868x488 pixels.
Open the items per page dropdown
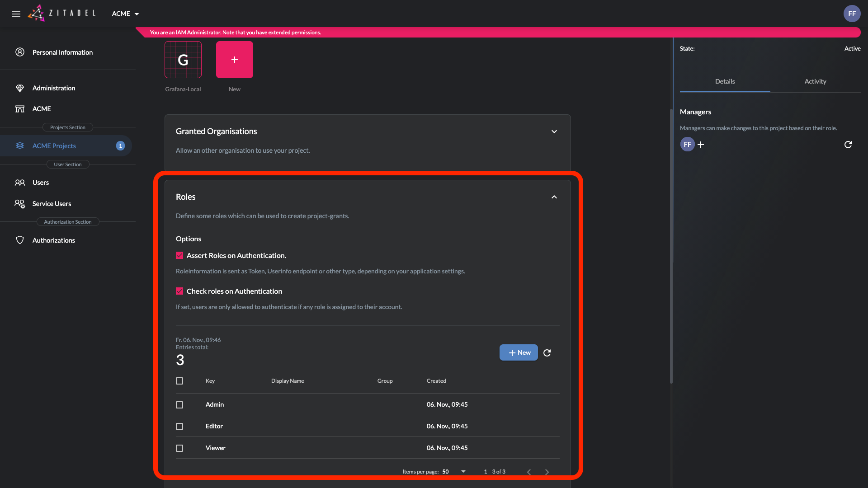coord(454,472)
